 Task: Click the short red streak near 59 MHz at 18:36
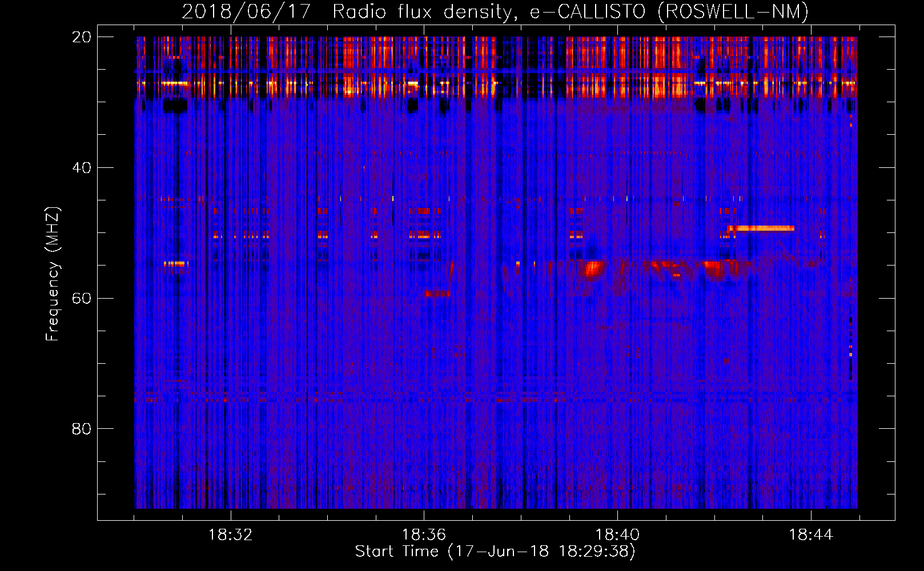[437, 293]
